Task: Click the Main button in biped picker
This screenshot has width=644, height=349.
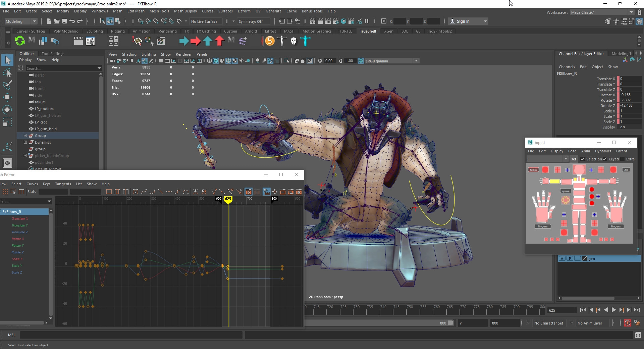Action: 533,170
